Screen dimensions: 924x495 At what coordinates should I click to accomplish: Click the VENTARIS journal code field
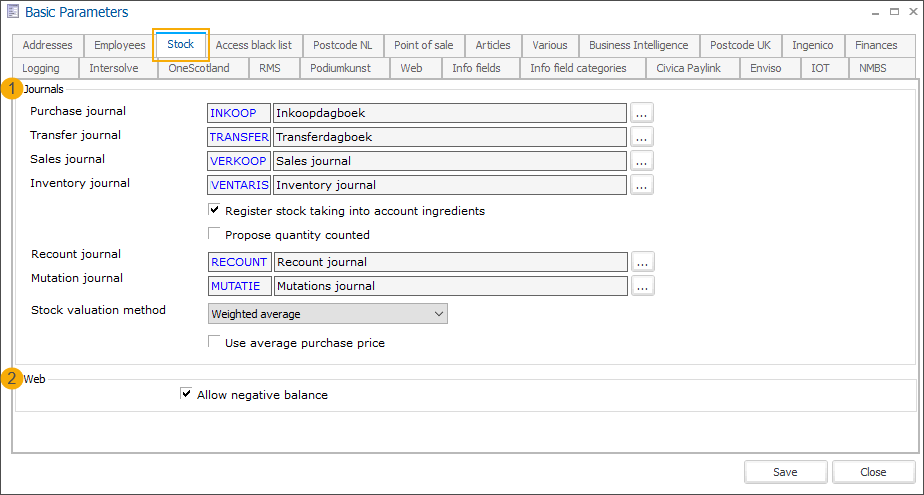pos(239,185)
